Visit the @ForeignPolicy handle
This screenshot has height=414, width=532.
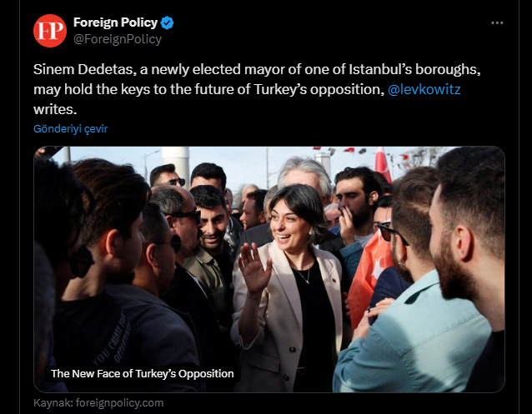(118, 39)
